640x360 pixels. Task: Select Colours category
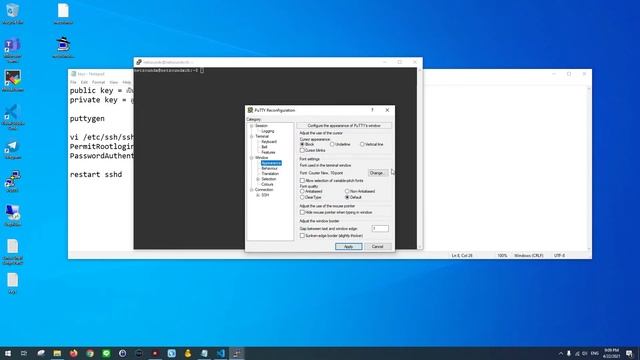pyautogui.click(x=267, y=184)
